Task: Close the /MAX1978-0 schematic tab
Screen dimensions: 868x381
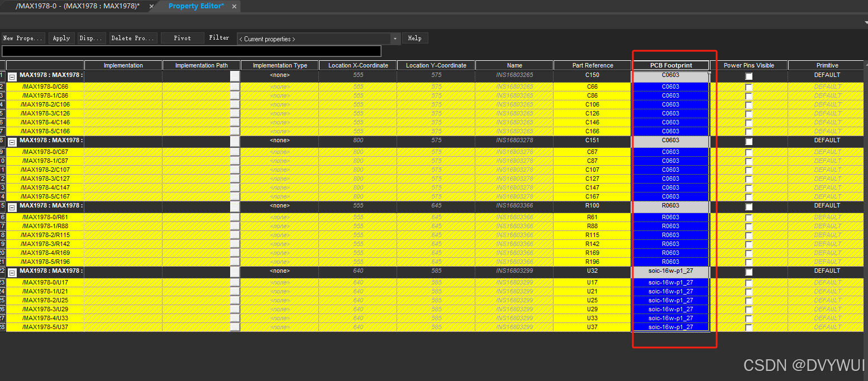Action: click(151, 6)
